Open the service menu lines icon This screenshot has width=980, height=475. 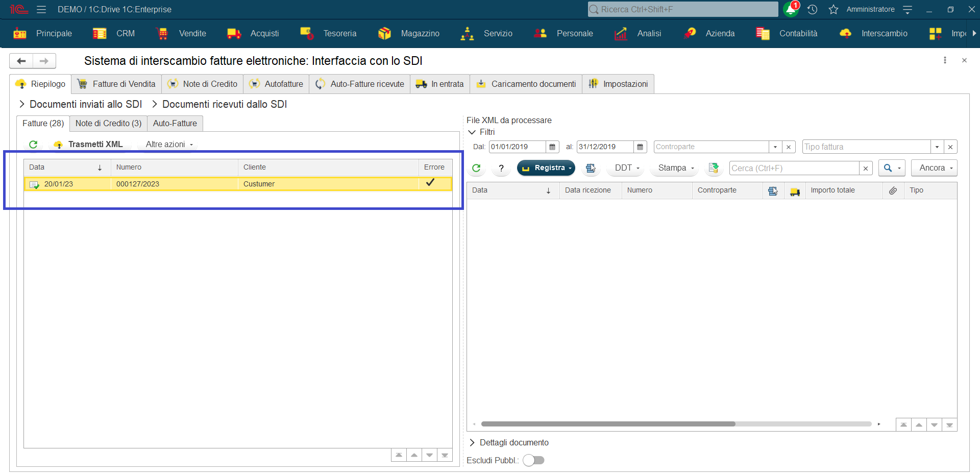coord(908,9)
